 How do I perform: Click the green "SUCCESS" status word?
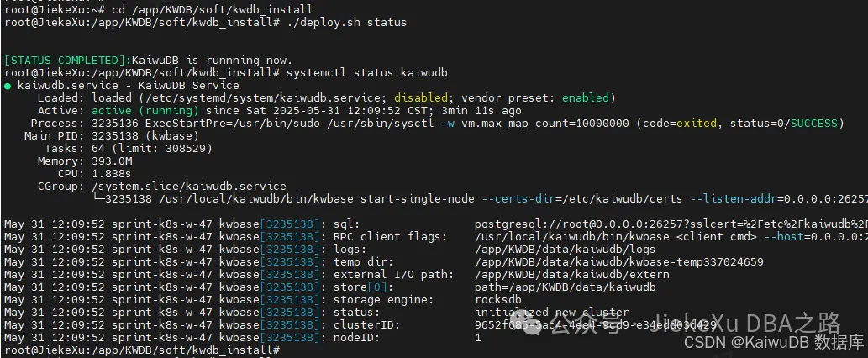pyautogui.click(x=813, y=124)
